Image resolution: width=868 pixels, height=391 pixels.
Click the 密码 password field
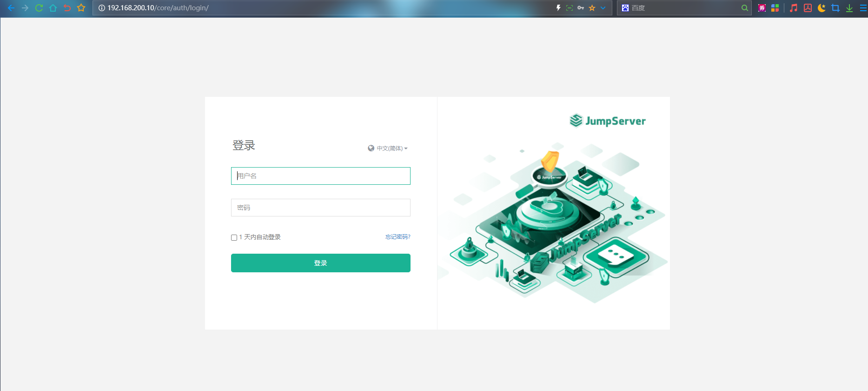pos(321,208)
